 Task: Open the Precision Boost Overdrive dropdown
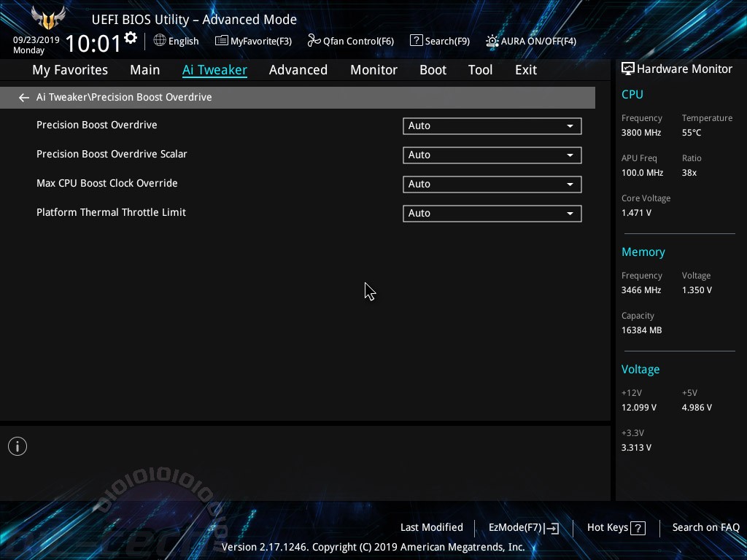click(x=492, y=125)
